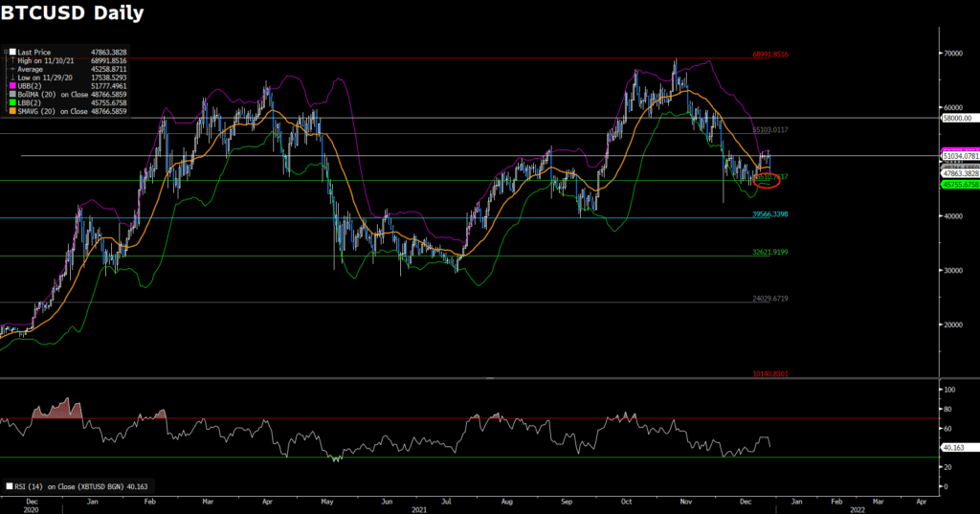
Task: Click the Aug label on time axis
Action: (507, 502)
